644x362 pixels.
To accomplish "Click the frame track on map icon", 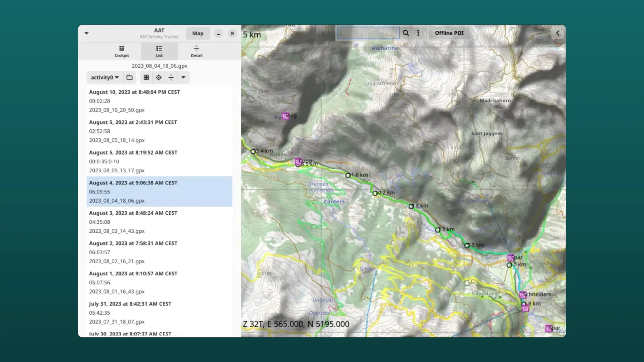I will (x=146, y=78).
